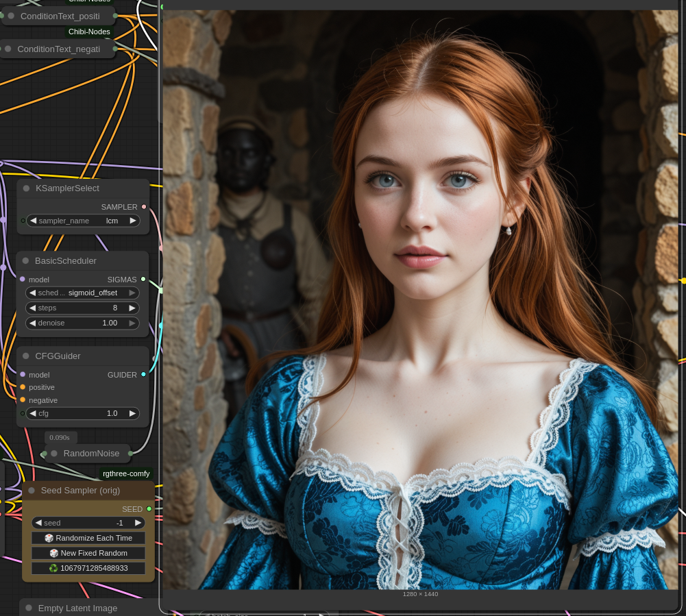The image size is (686, 616).
Task: Collapse the CFGGuider node via its dot
Action: coord(26,356)
